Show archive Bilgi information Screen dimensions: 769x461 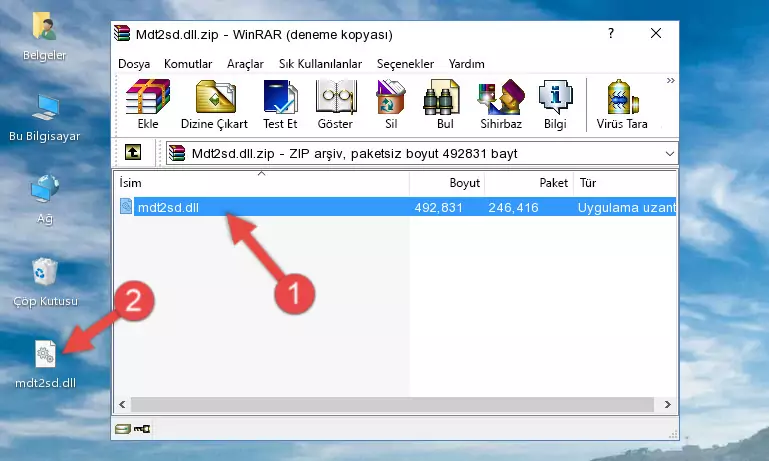[555, 104]
